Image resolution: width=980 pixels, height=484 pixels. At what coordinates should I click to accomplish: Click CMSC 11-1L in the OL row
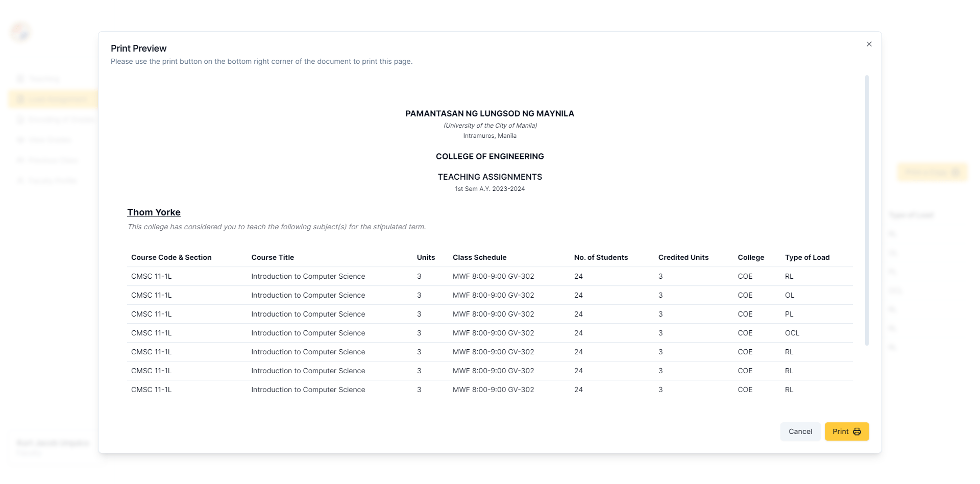[x=152, y=295]
